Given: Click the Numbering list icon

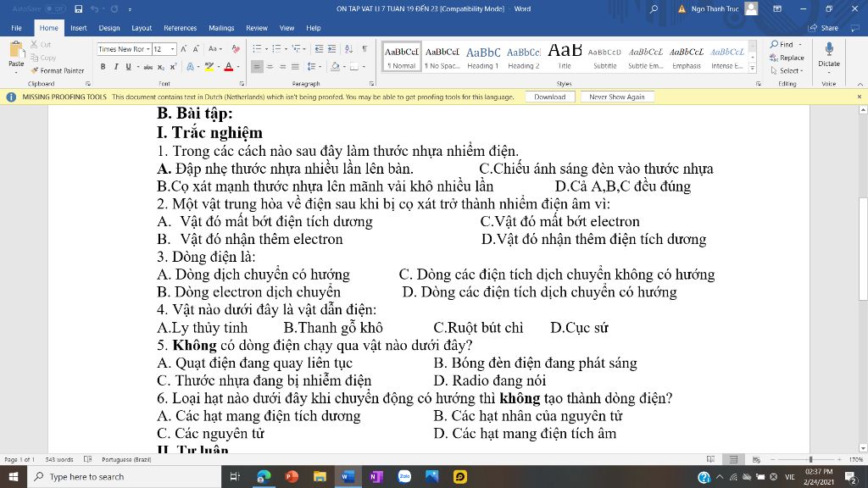Looking at the screenshot, I should point(277,49).
